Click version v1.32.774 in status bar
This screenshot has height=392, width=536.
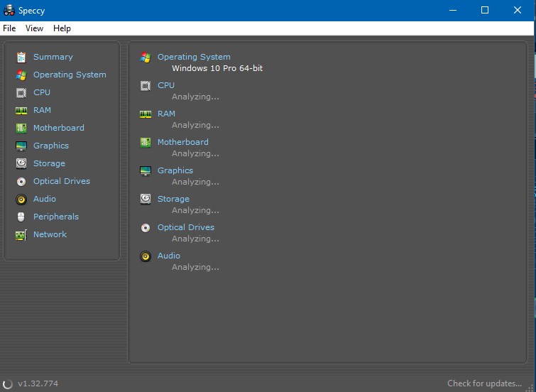(x=38, y=383)
